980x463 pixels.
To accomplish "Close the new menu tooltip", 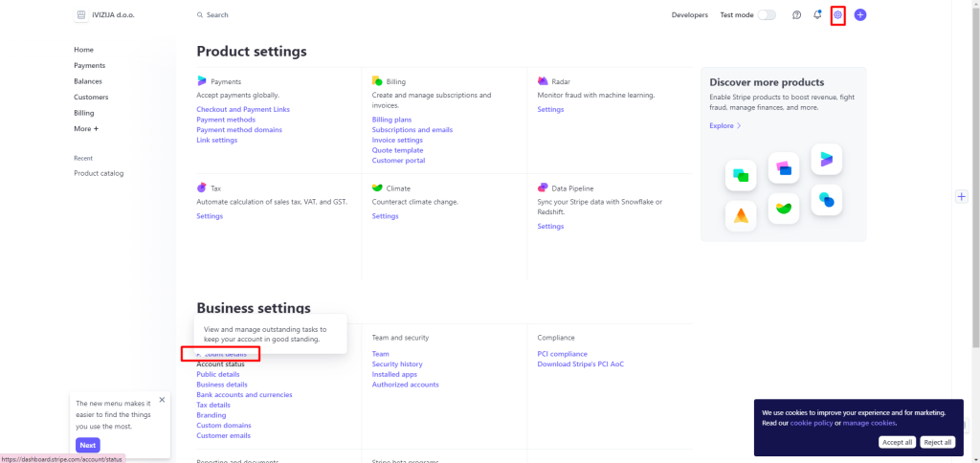I will tap(162, 400).
